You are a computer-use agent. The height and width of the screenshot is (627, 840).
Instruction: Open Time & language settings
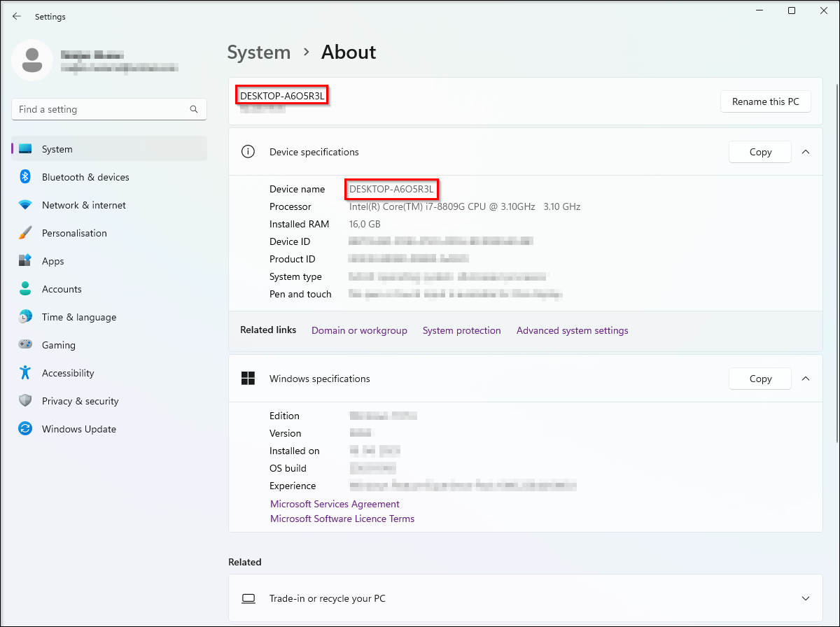pos(78,317)
